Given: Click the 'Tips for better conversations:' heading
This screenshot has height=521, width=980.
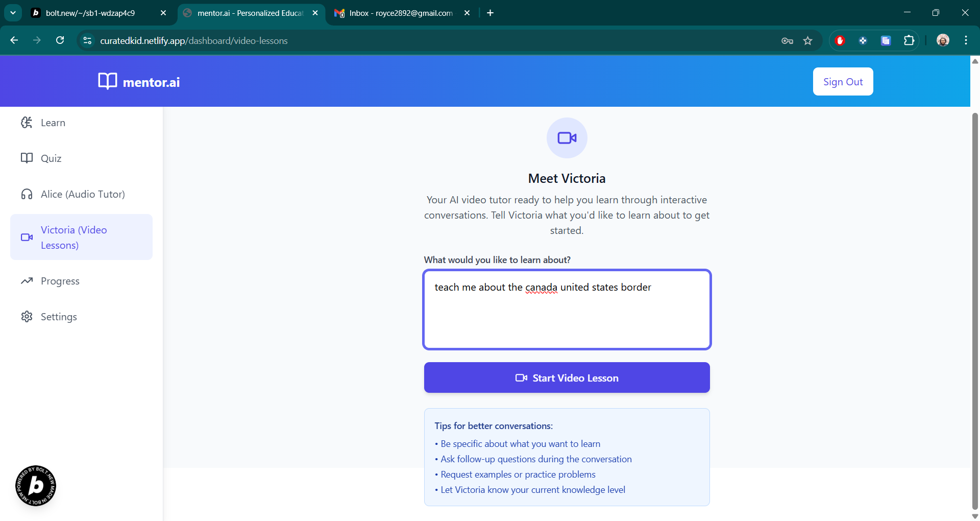Looking at the screenshot, I should click(494, 426).
